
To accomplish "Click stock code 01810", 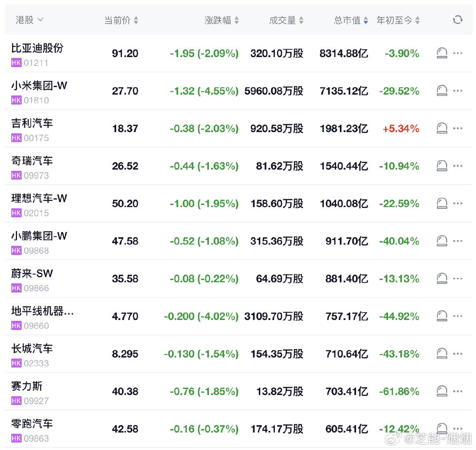I will coord(36,100).
